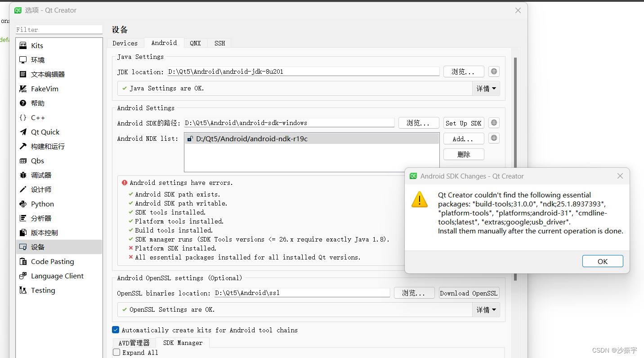Click the warning icon in SDK Changes dialog
The image size is (644, 358).
click(x=420, y=199)
